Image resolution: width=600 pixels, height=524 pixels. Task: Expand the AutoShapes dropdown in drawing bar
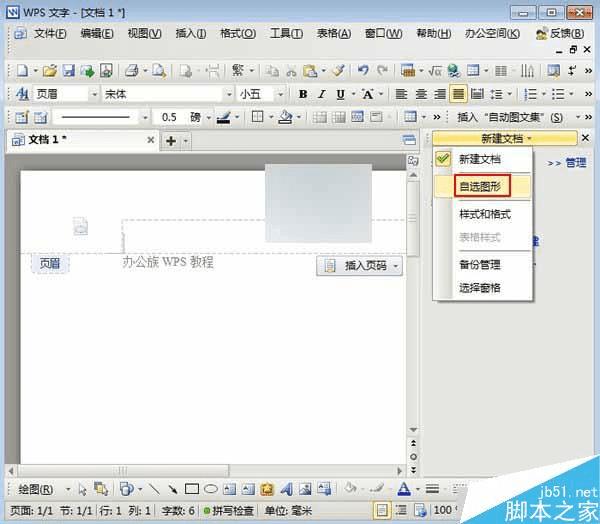140,489
